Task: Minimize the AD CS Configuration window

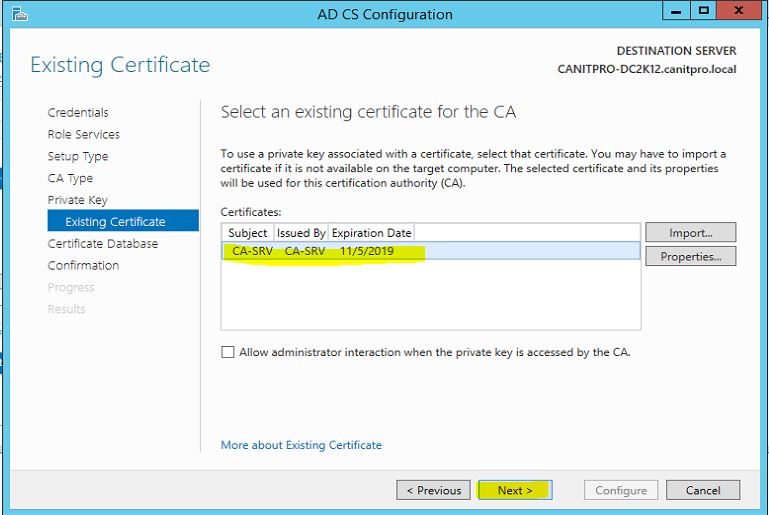Action: coord(676,10)
